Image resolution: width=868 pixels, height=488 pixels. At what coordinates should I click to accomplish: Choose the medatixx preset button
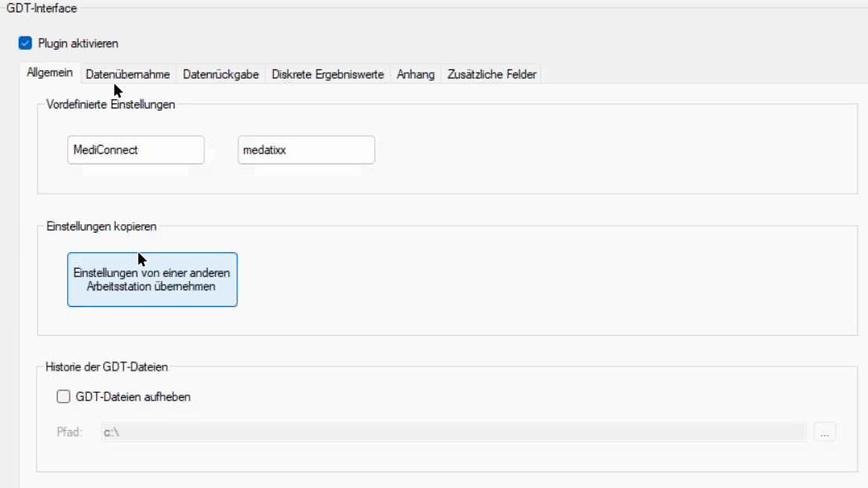pyautogui.click(x=306, y=151)
